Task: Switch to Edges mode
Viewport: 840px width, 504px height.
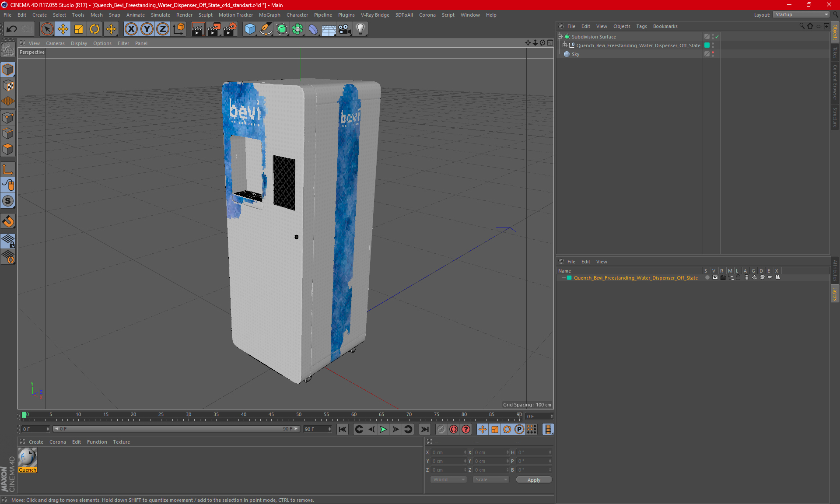Action: (x=8, y=133)
